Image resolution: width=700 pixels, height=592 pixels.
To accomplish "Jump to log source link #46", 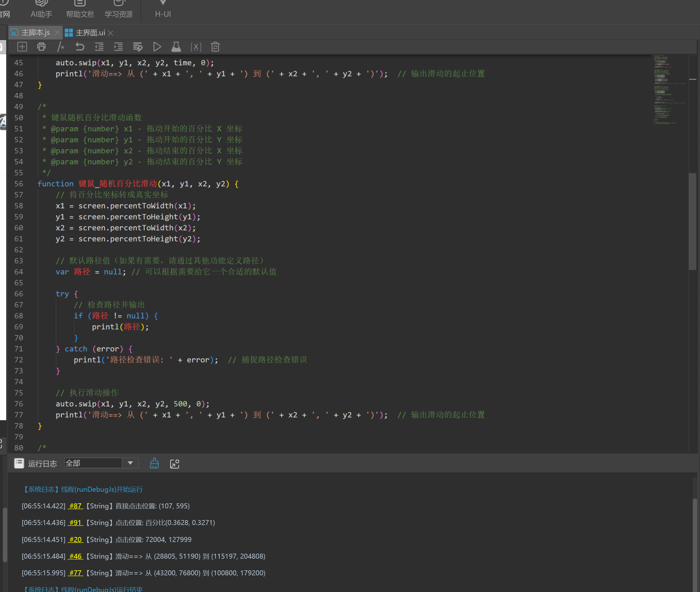I will (75, 556).
